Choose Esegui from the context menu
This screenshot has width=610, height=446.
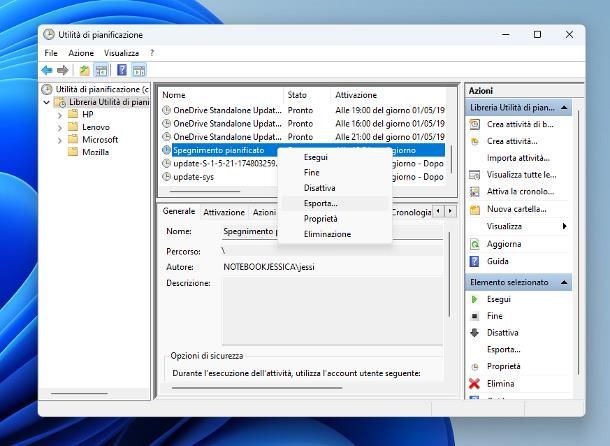point(335,157)
